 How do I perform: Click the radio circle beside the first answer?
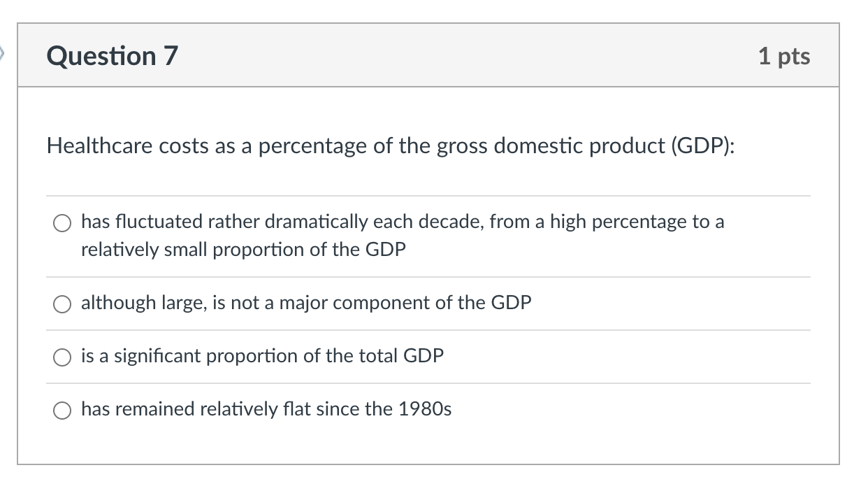62,223
